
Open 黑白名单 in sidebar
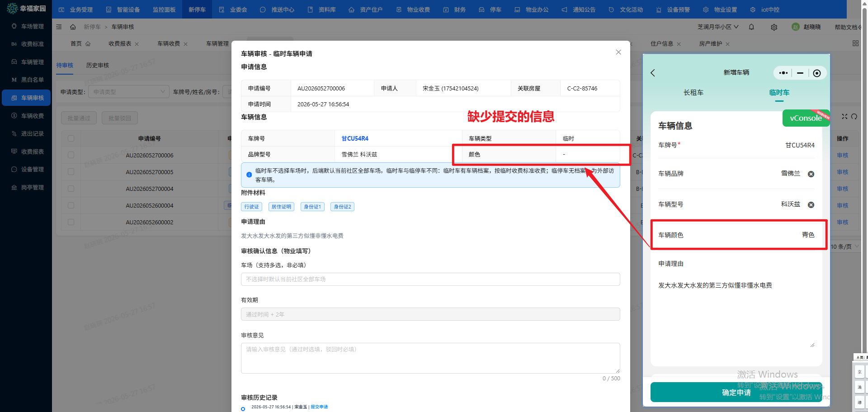[27, 80]
